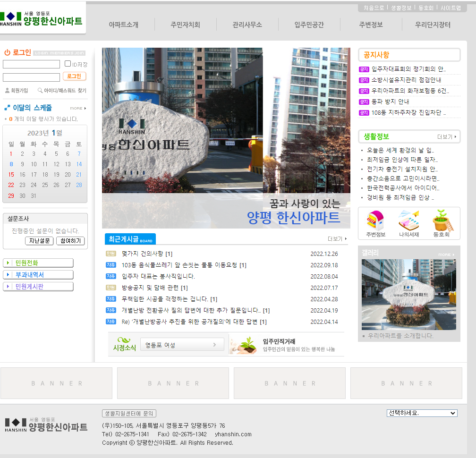Open the gallery apartment stone thumbnail
Screen dimensions: 476x458
point(408,295)
